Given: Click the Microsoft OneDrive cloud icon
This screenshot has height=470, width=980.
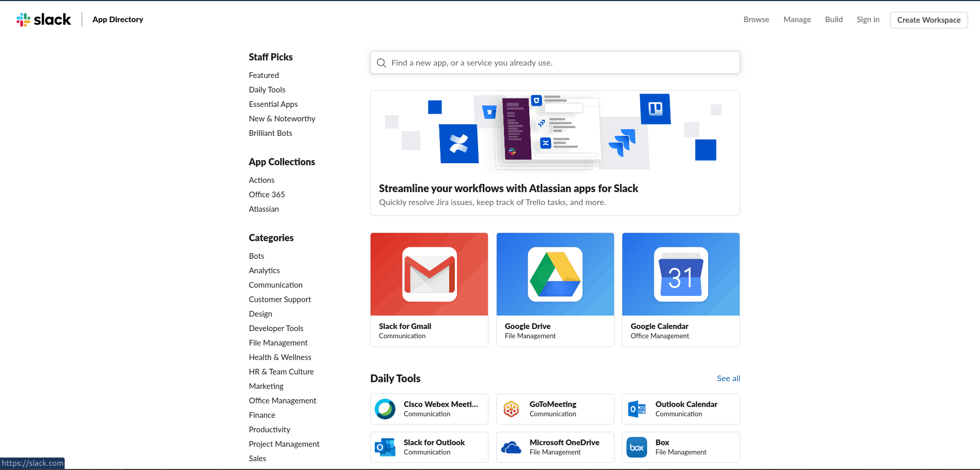Looking at the screenshot, I should pos(511,447).
